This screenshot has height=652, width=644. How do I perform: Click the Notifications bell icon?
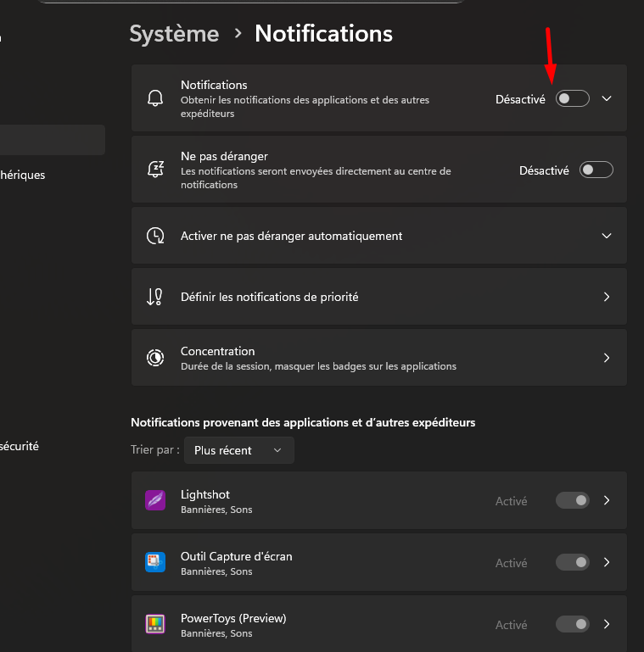155,98
